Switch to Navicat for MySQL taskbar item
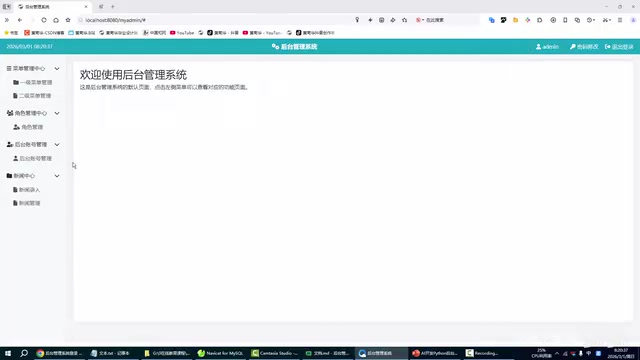Screen dimensions: 640x360 pos(220,353)
